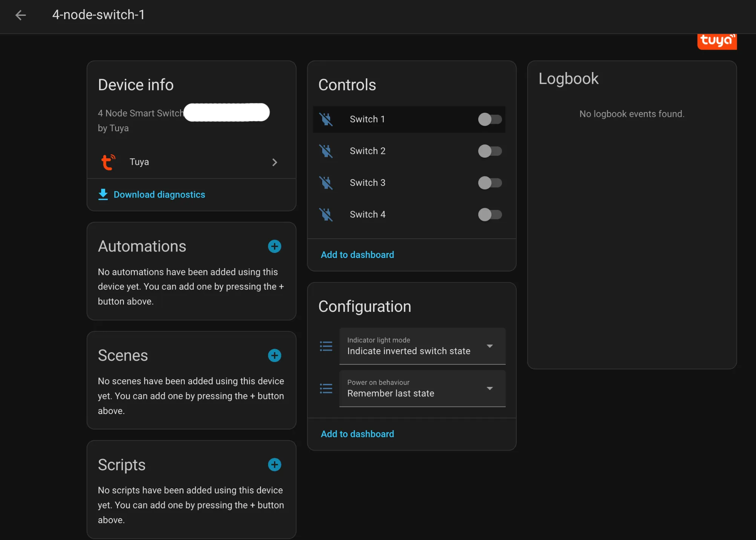Viewport: 756px width, 540px height.
Task: Click the Indicator light mode list icon
Action: [x=326, y=346]
